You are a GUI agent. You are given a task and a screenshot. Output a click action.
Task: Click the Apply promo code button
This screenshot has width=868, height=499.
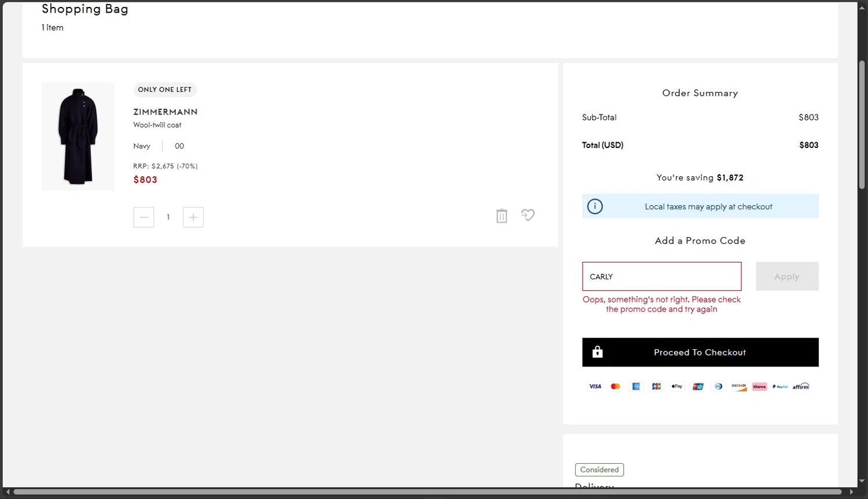coord(787,276)
